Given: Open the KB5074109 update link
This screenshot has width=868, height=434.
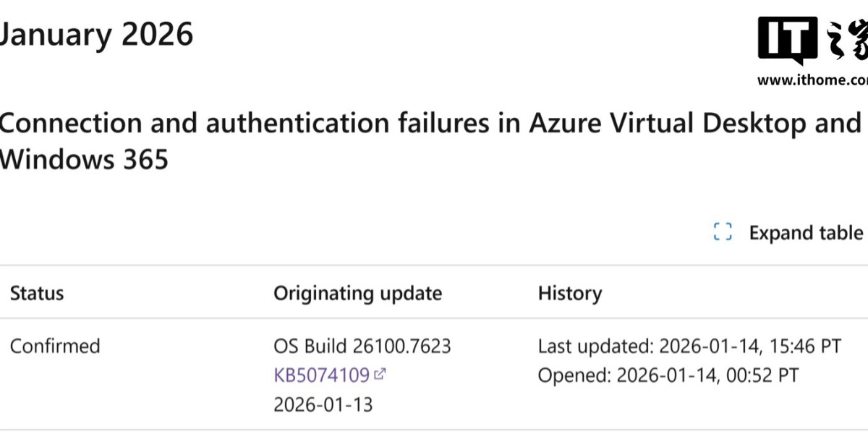Looking at the screenshot, I should tap(321, 375).
